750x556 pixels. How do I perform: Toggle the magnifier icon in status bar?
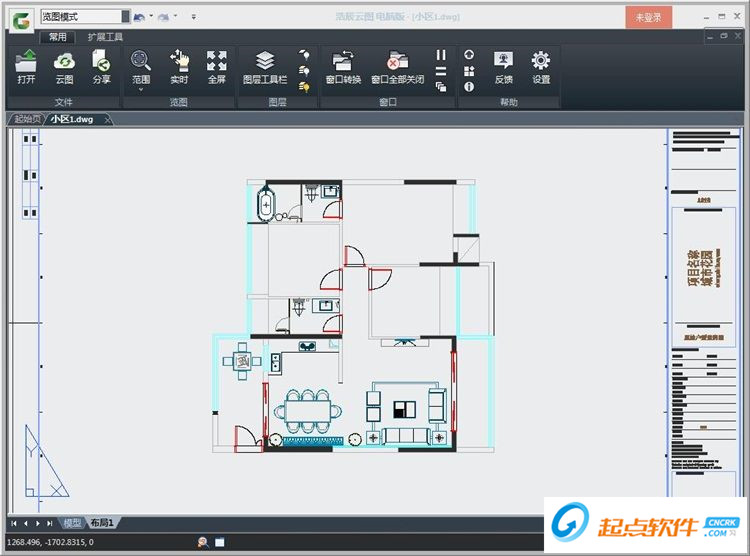[203, 542]
